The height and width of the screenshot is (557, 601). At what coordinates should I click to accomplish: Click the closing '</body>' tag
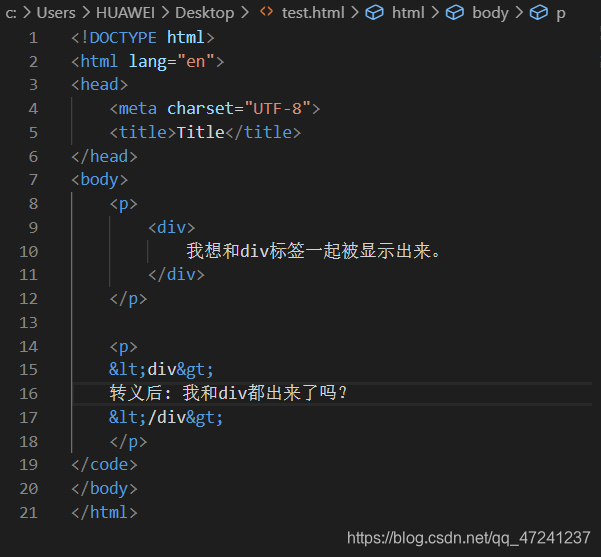(104, 489)
